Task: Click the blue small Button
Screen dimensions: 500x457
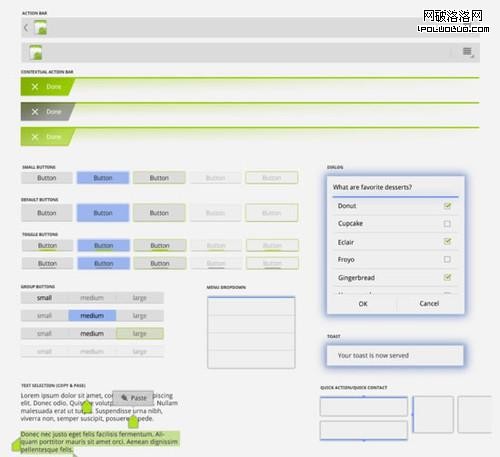Action: [x=103, y=178]
